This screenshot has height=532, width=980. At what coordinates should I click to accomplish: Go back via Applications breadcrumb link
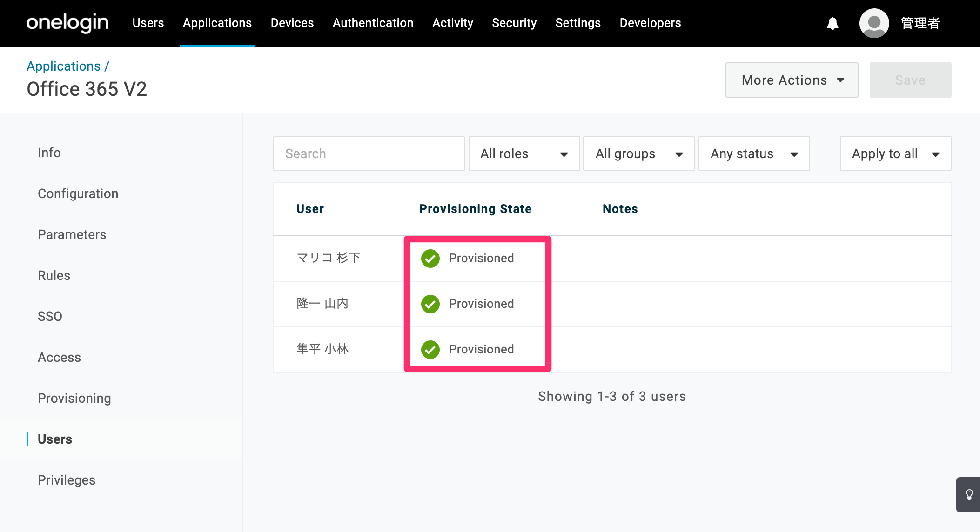(63, 66)
